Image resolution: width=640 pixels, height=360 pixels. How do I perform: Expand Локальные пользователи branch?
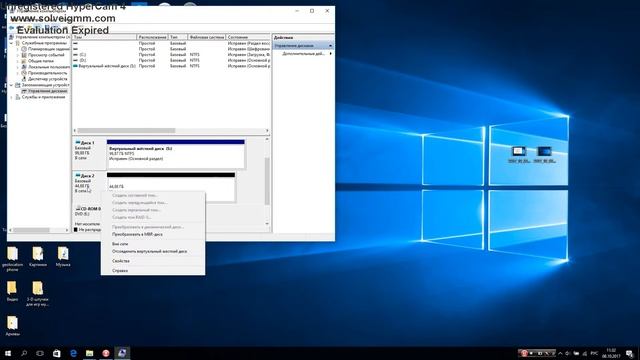[18, 67]
